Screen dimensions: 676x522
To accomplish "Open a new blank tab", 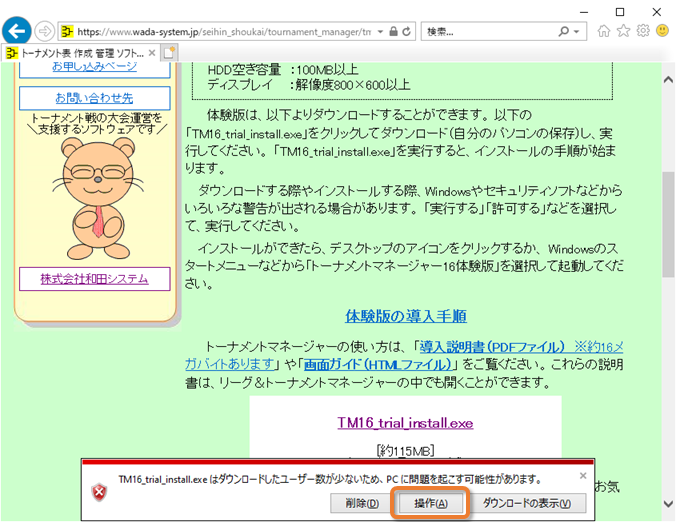I will click(170, 52).
